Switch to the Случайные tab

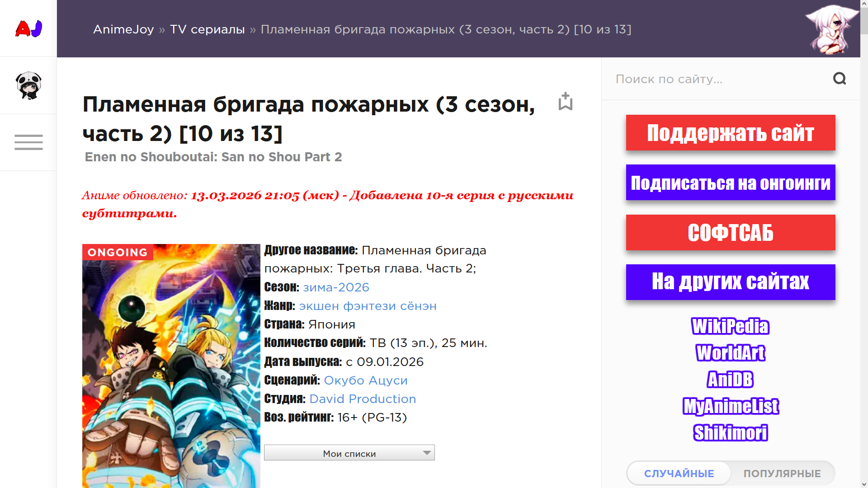[x=679, y=473]
